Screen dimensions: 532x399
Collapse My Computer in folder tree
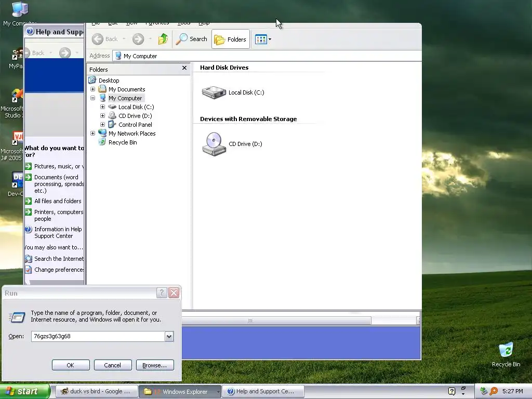[92, 98]
